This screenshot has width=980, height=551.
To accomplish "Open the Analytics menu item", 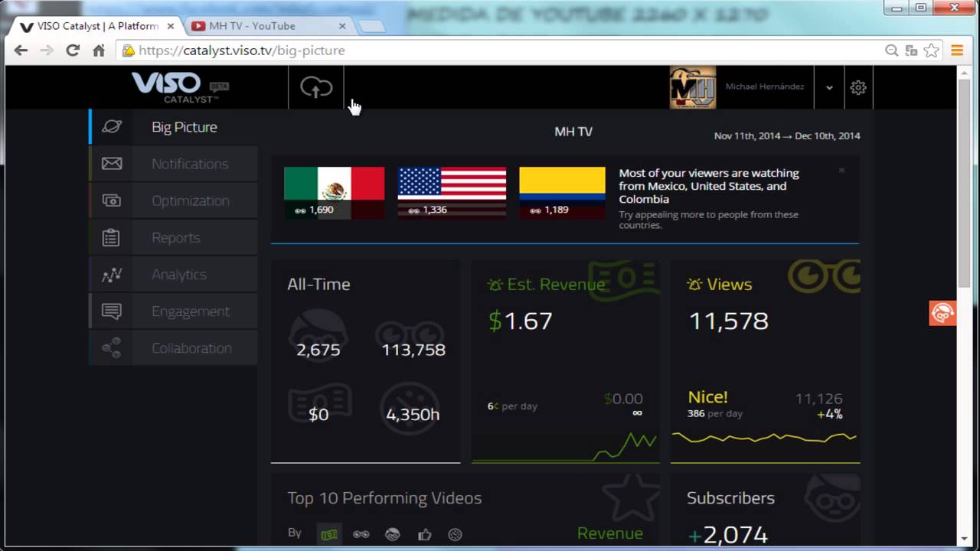I will (x=173, y=274).
